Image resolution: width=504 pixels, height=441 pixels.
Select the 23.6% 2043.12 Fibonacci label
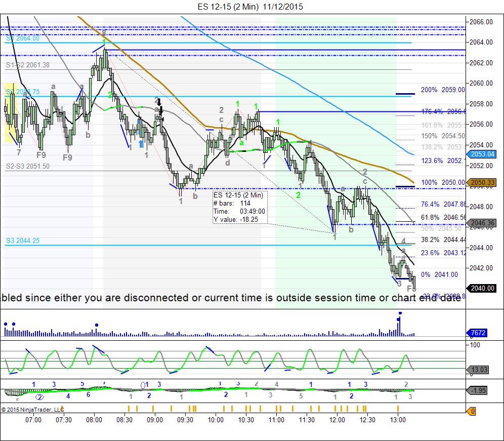tap(443, 253)
